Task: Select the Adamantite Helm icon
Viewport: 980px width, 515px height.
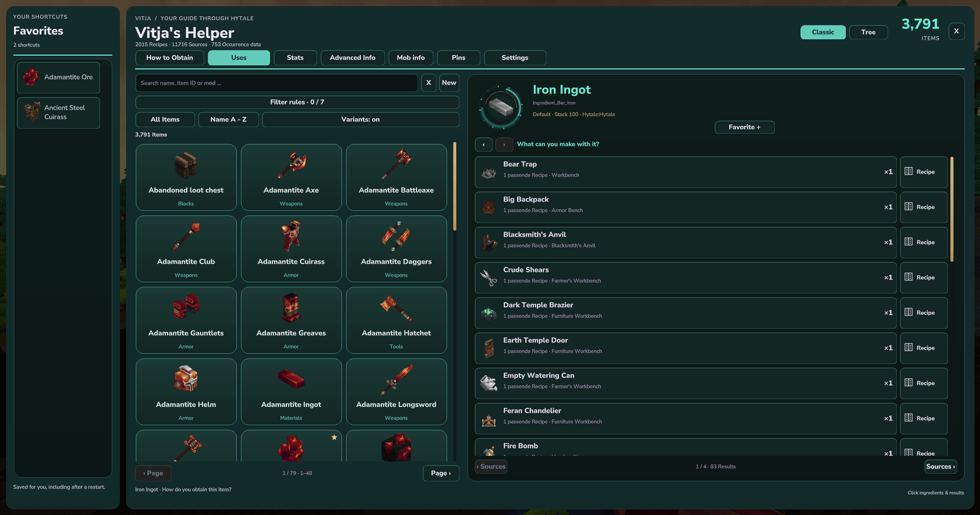Action: click(186, 379)
